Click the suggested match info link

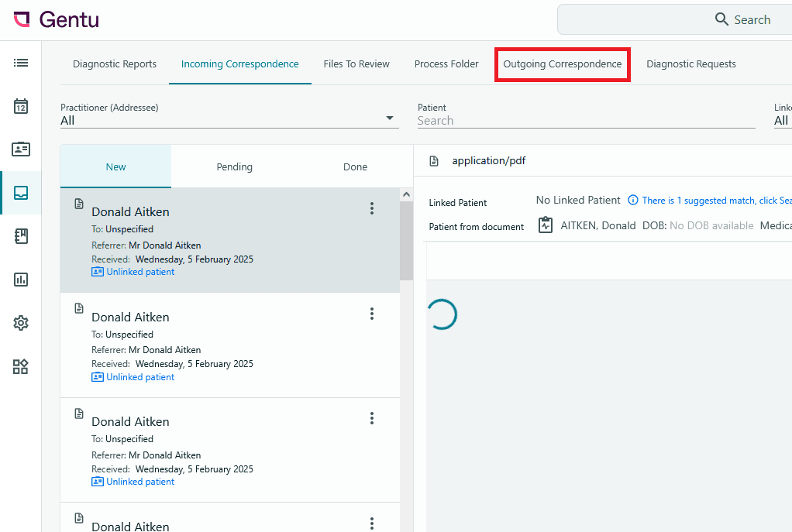pyautogui.click(x=709, y=201)
